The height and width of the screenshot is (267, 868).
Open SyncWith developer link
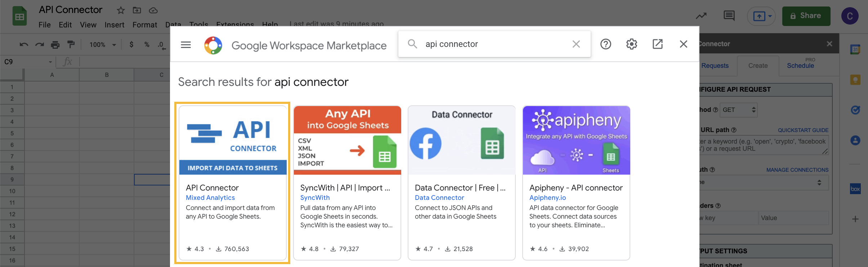pos(315,198)
